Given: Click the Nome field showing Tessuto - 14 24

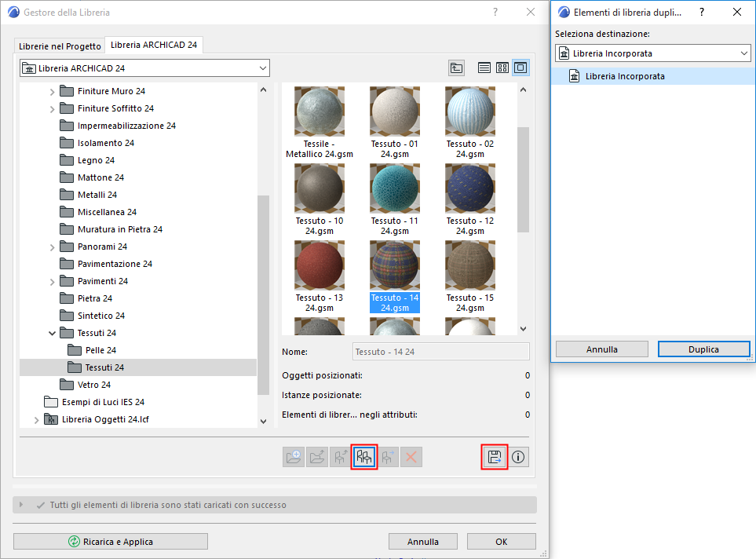Looking at the screenshot, I should pos(440,352).
